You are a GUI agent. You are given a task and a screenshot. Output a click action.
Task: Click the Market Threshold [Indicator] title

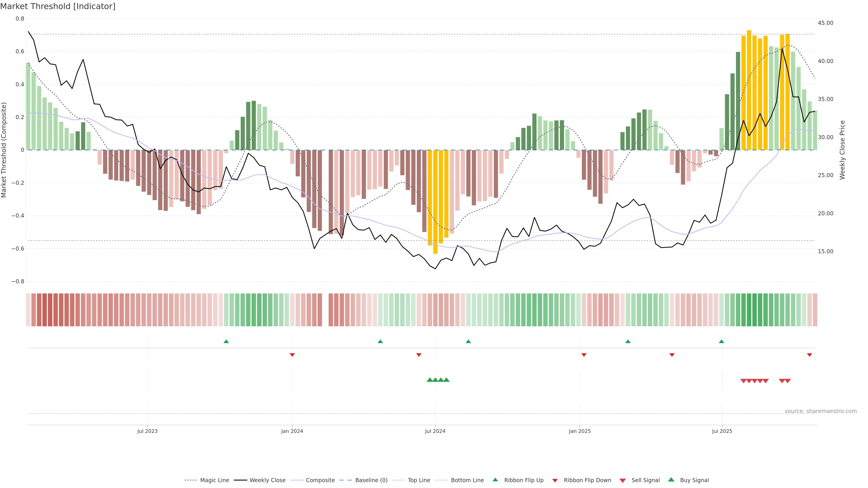[x=58, y=6]
